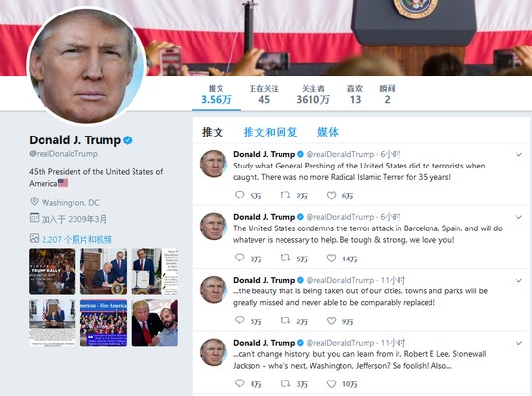
Task: Switch to the 推文和回复 tab
Action: tap(271, 132)
